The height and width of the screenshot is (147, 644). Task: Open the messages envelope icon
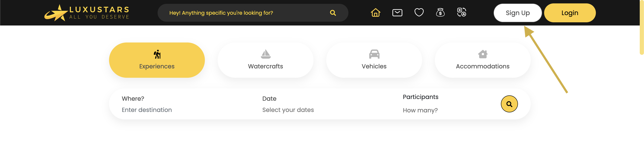point(397,13)
